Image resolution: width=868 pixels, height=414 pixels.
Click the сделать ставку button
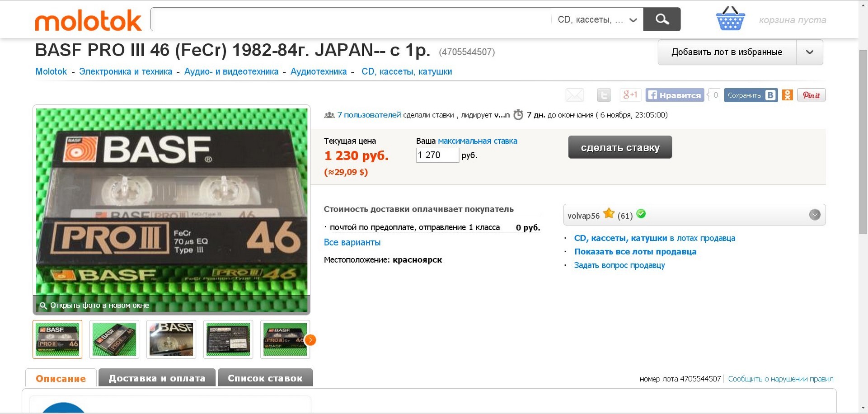[620, 147]
